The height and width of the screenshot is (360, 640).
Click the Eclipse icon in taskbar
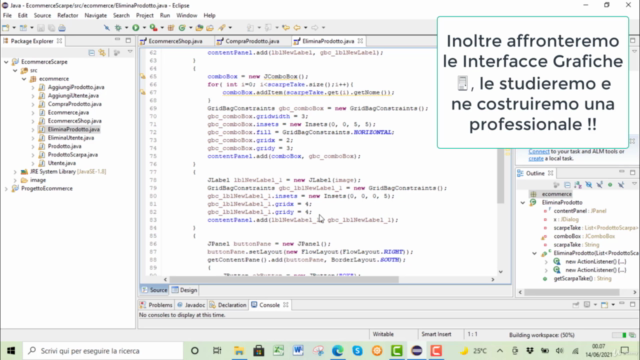click(416, 351)
